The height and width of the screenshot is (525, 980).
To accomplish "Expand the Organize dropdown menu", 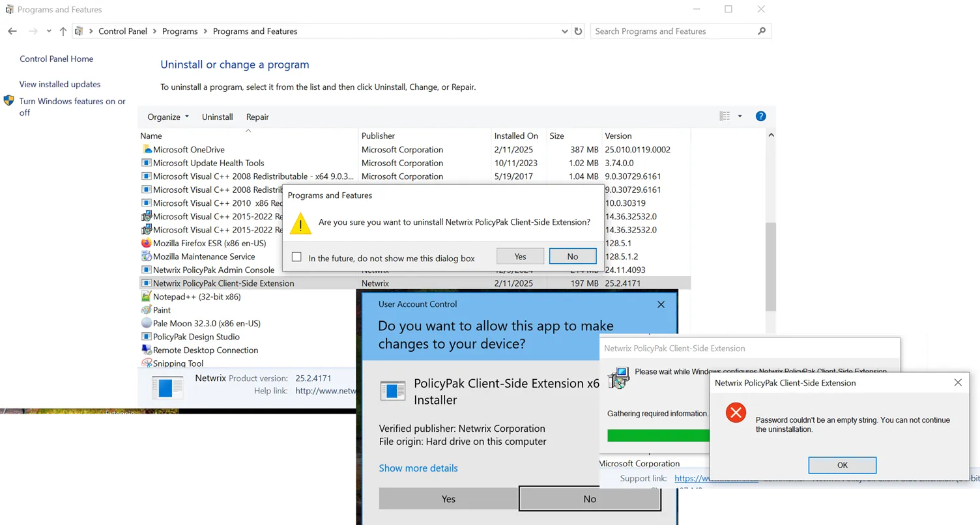I will [168, 117].
